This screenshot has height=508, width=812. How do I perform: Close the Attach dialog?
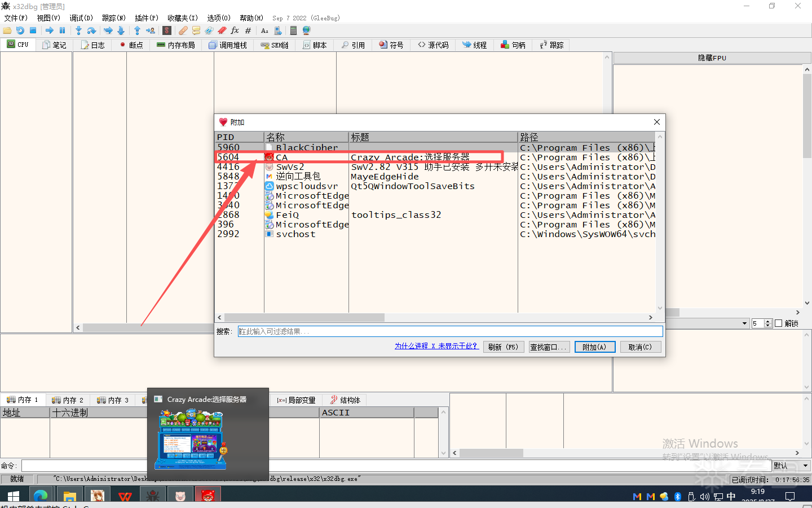tap(657, 122)
